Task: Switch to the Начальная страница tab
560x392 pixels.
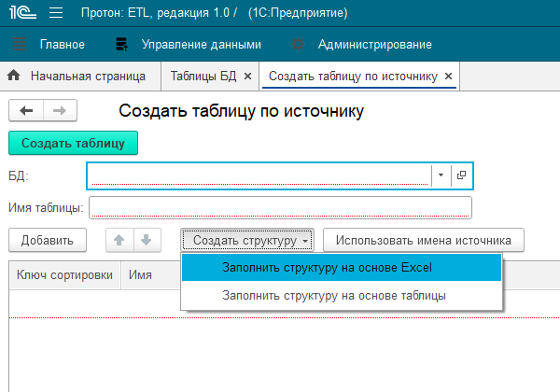Action: pos(80,76)
